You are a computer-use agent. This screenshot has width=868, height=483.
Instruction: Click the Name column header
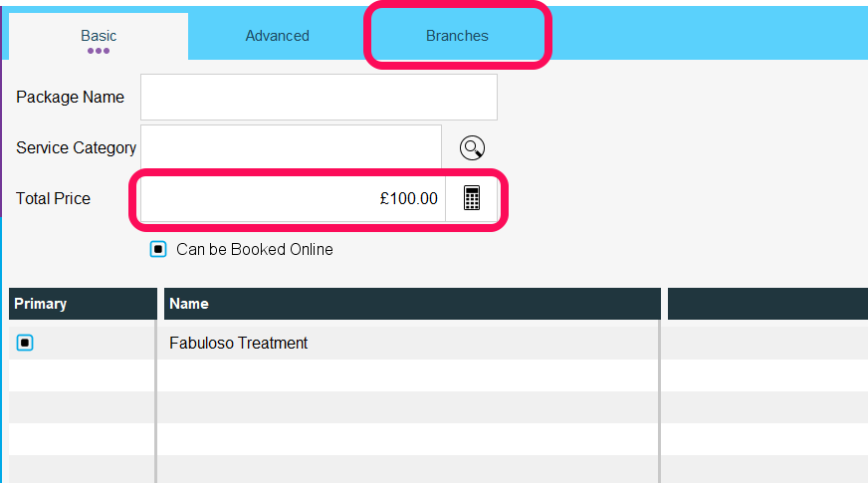412,304
